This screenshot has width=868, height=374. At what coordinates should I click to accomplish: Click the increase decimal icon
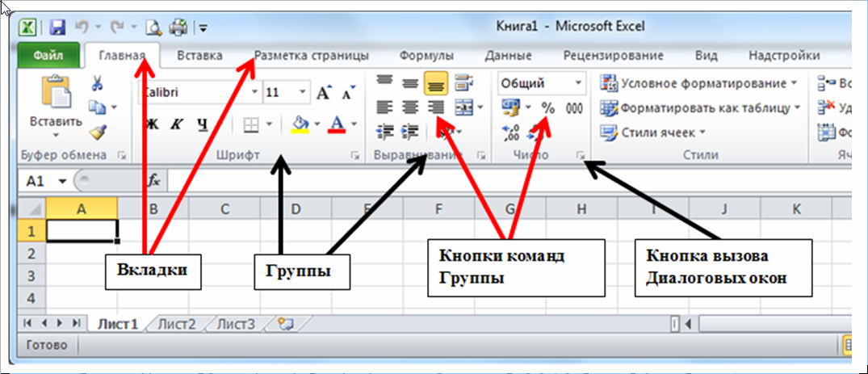point(509,132)
